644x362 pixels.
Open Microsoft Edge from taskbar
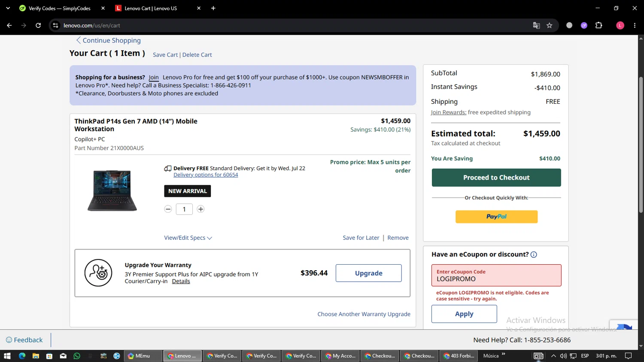[22, 356]
